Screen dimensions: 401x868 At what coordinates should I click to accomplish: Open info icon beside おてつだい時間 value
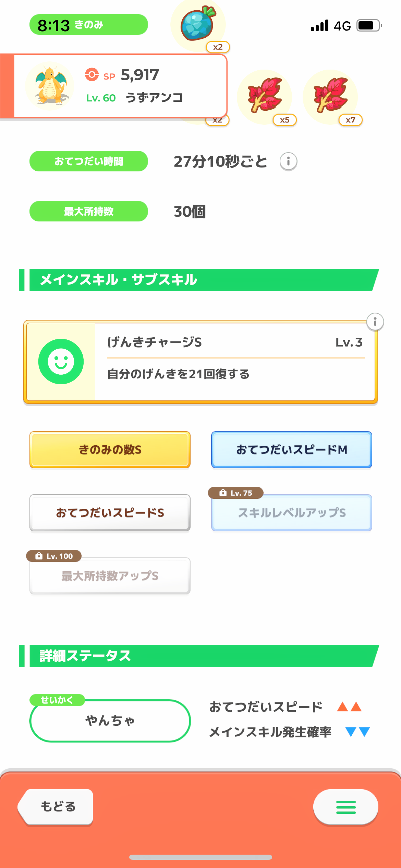(288, 161)
